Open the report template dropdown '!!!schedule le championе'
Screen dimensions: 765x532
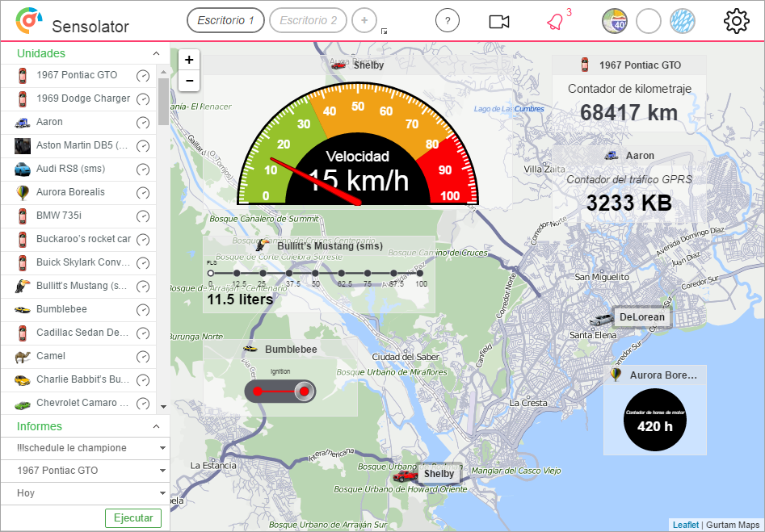(x=86, y=448)
